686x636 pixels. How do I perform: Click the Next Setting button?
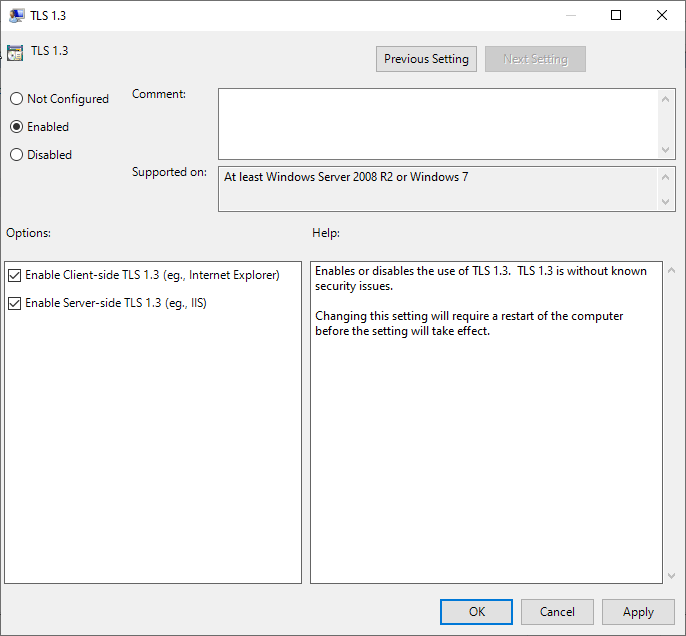(x=535, y=59)
